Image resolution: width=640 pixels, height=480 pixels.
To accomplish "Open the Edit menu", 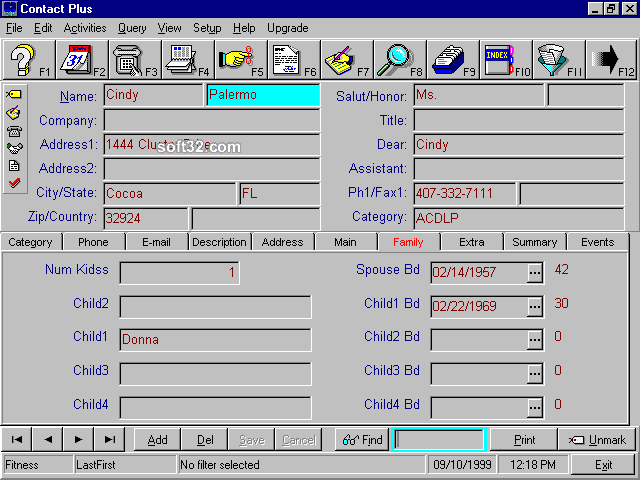I will pyautogui.click(x=43, y=28).
